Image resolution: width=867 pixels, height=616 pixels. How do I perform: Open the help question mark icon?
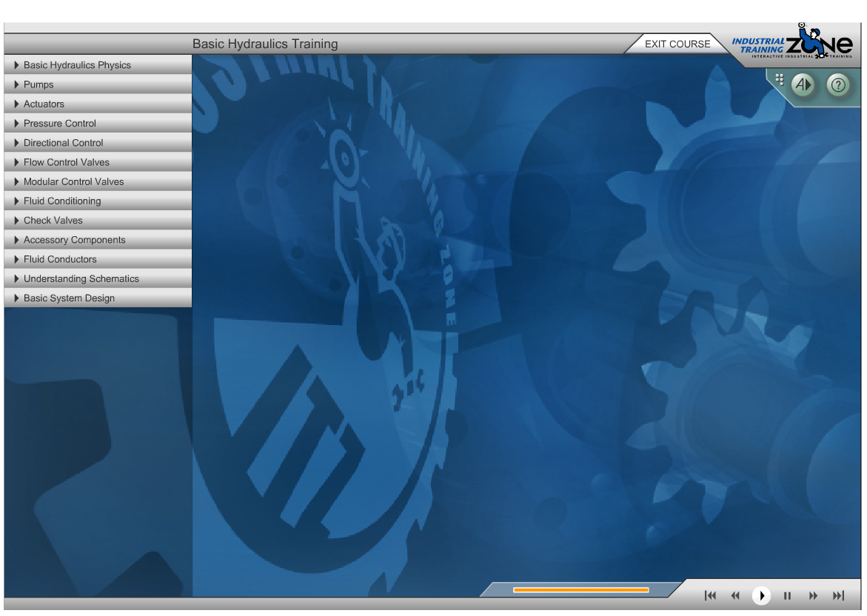(x=838, y=85)
